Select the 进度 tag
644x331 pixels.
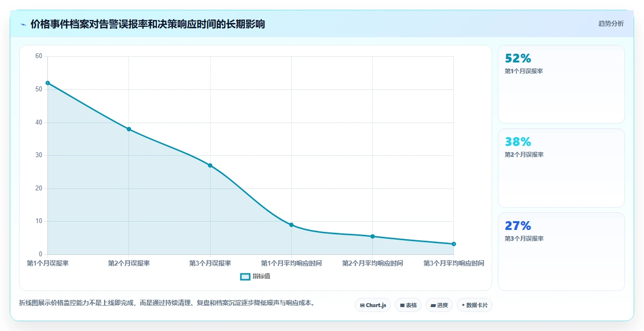[x=439, y=305]
